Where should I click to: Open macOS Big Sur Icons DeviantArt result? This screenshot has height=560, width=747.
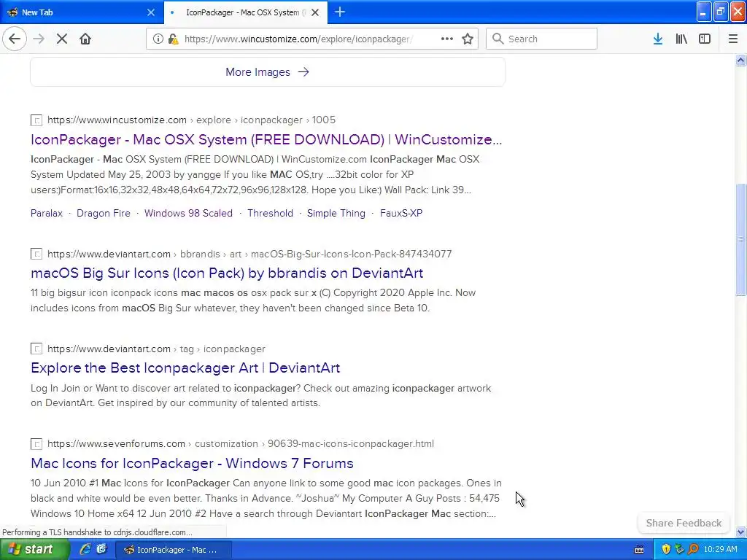tap(227, 273)
